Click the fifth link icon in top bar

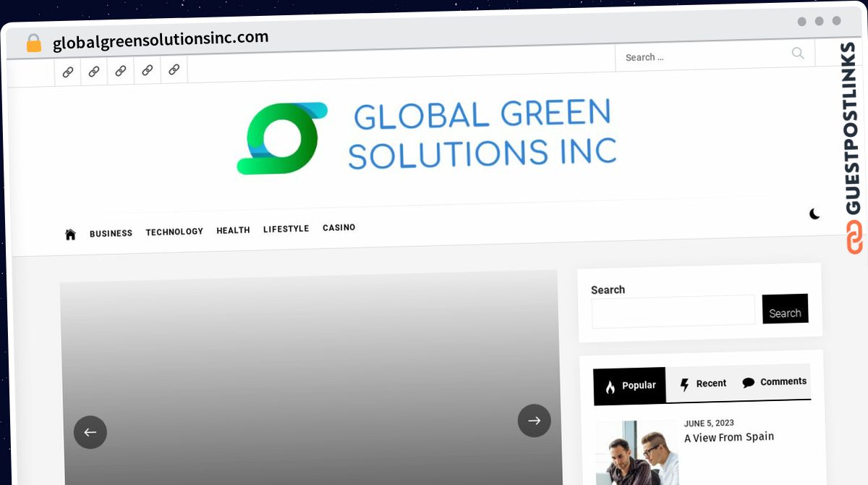click(174, 69)
